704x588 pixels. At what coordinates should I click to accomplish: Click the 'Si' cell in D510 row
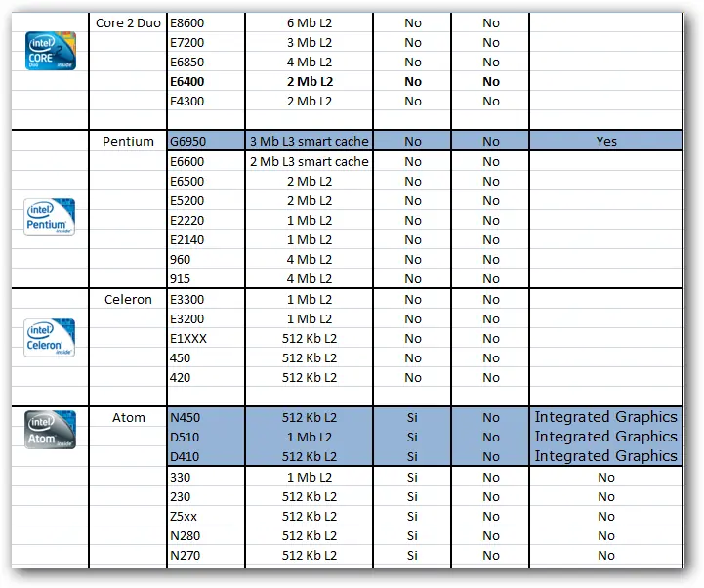(x=412, y=437)
